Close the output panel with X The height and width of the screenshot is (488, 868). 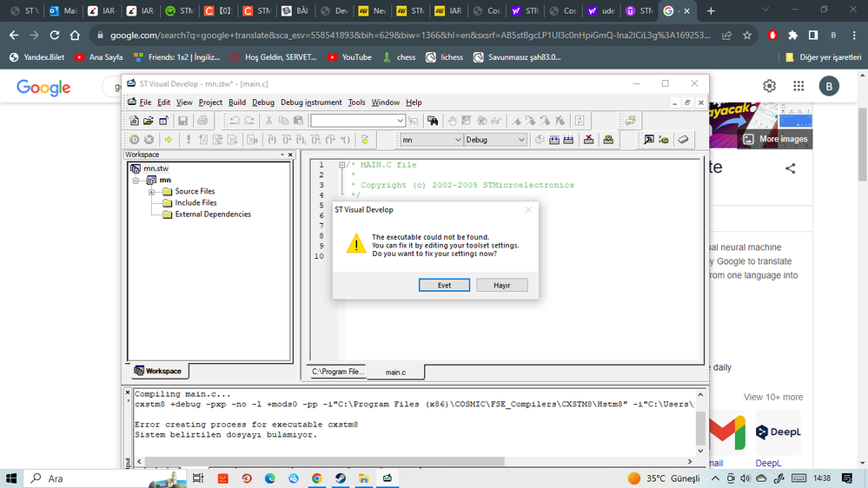pos(128,392)
